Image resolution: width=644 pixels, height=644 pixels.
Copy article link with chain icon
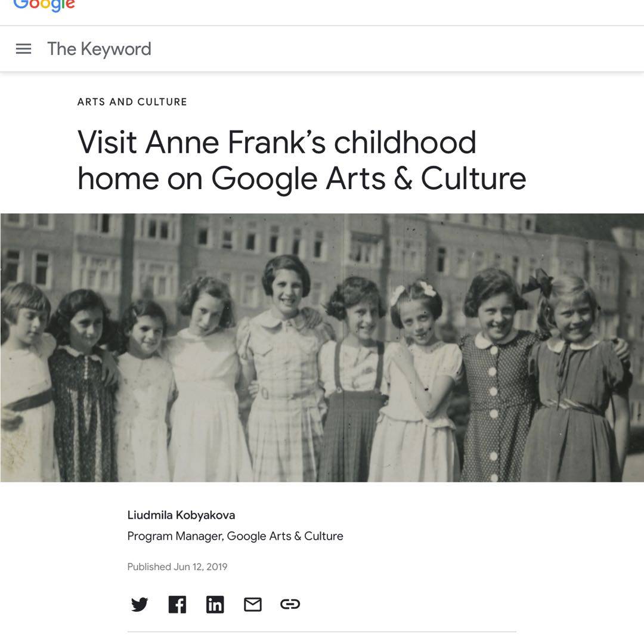290,605
